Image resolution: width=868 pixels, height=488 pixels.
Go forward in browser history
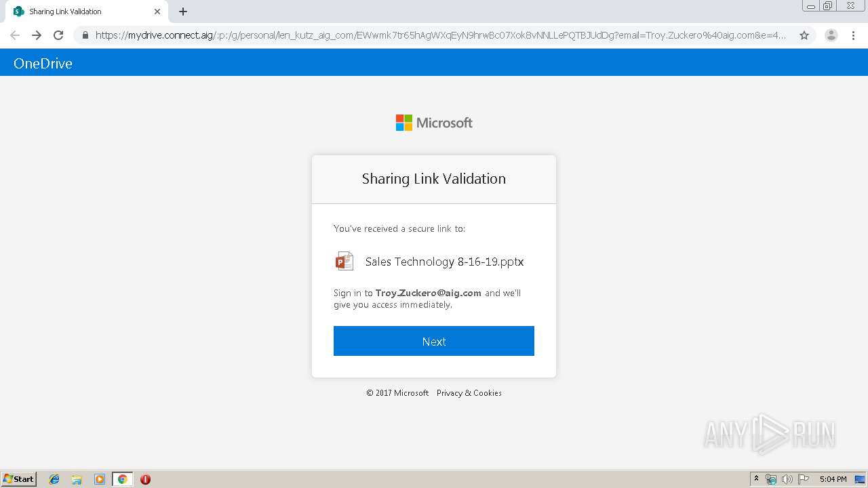click(37, 35)
